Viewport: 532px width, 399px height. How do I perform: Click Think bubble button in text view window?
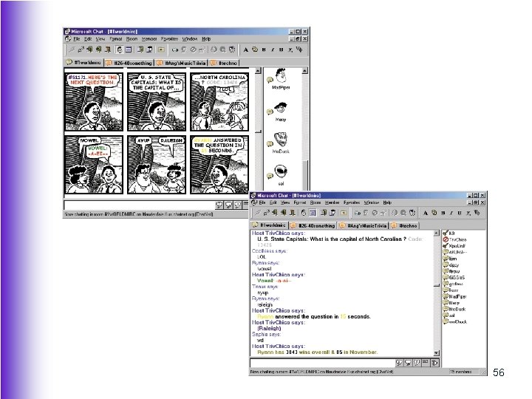408,363
